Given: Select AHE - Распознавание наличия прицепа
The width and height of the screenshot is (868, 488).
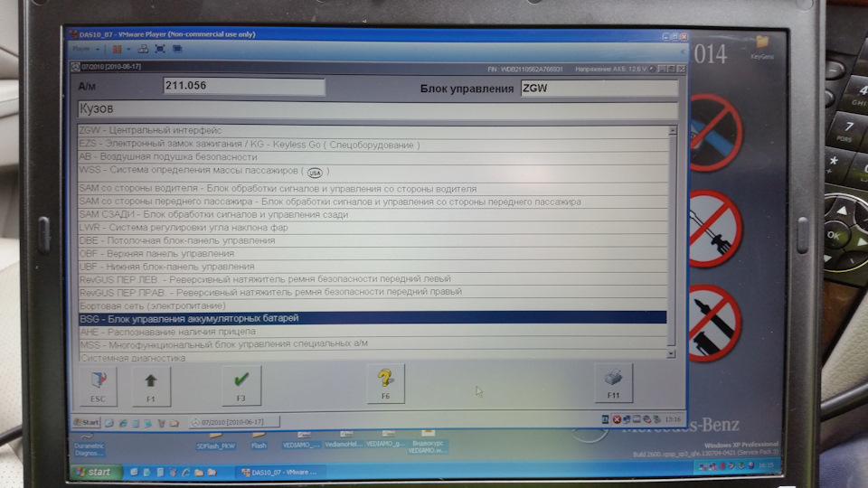Looking at the screenshot, I should (373, 332).
